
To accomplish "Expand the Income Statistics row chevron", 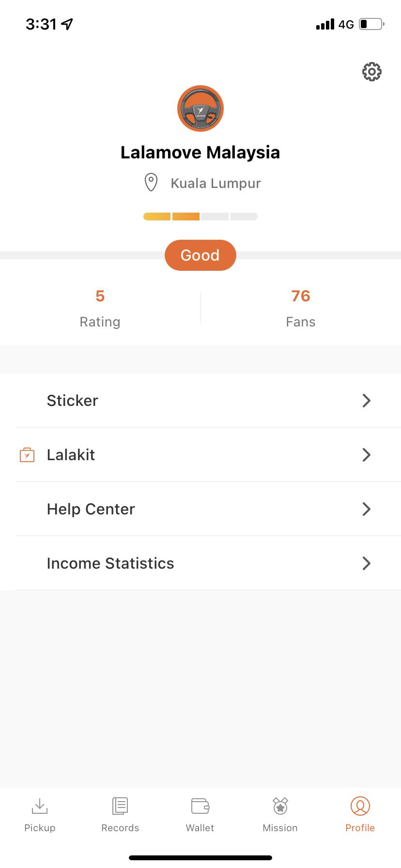I will [x=367, y=563].
